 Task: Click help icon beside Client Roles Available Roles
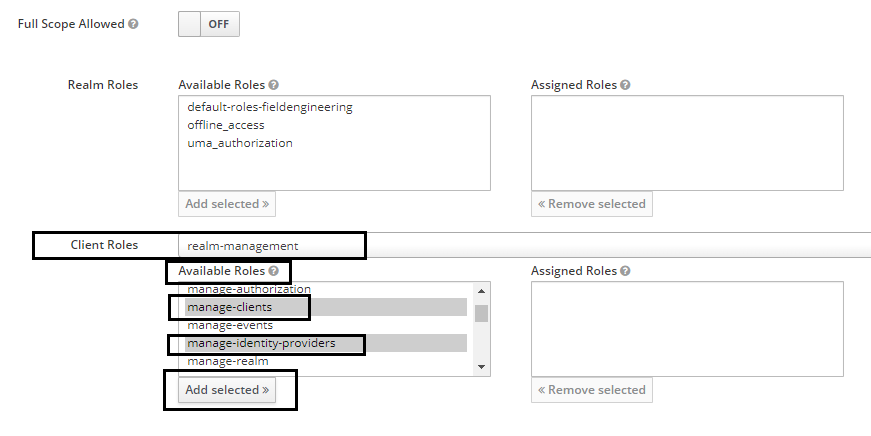click(x=274, y=271)
